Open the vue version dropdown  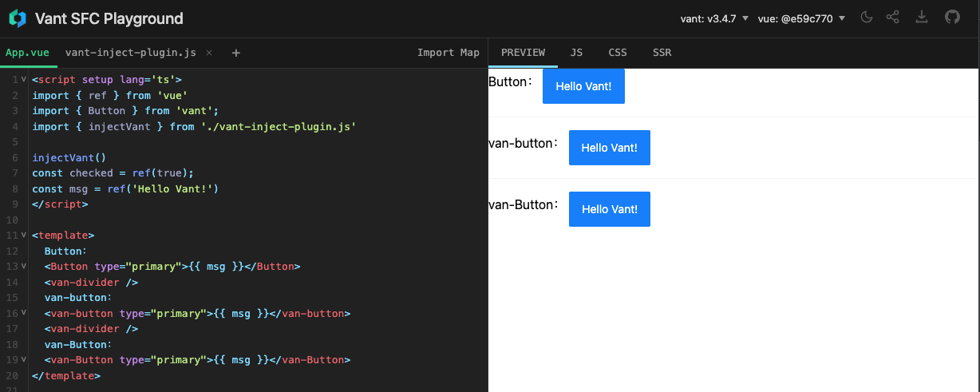click(800, 18)
